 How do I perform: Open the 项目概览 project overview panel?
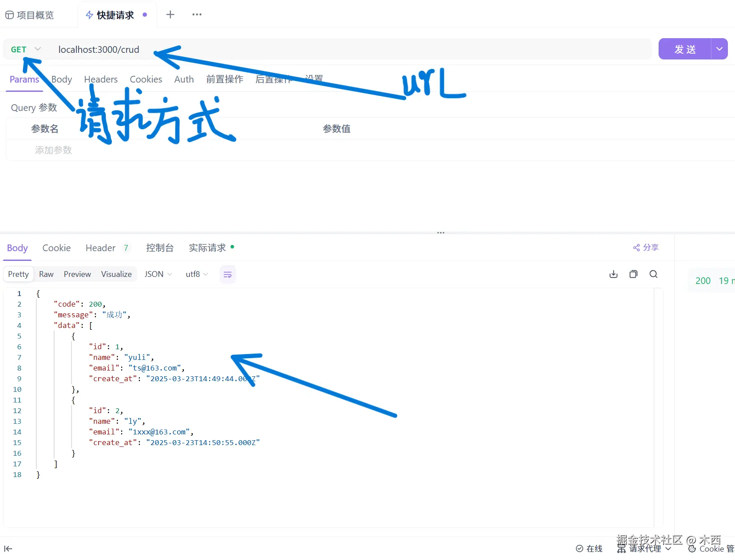coord(29,15)
